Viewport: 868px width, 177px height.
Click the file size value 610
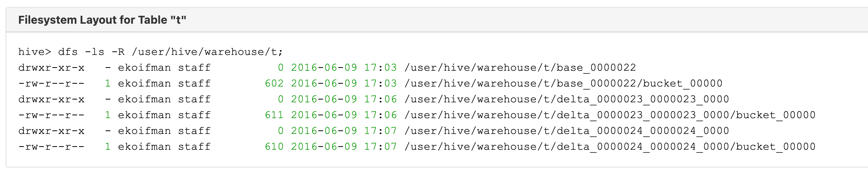274,147
